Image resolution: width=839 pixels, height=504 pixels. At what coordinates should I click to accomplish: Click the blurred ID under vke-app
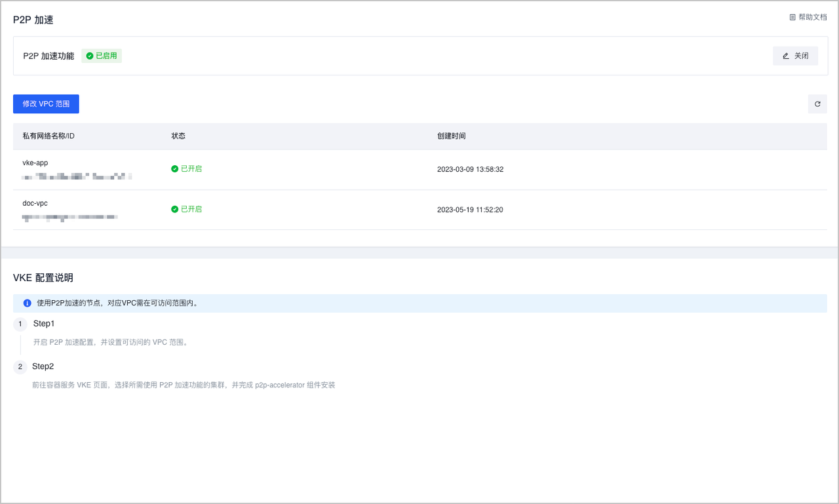pyautogui.click(x=77, y=176)
